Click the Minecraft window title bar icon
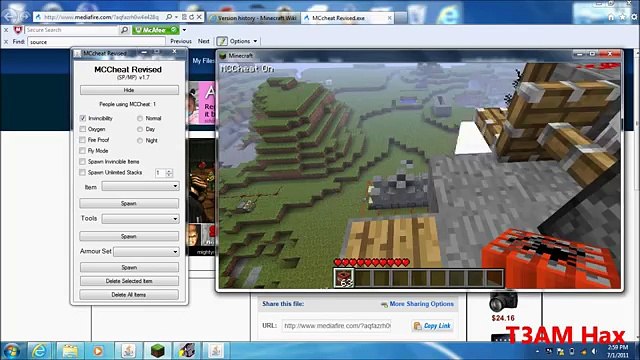Viewport: 640px width, 360px height. (223, 56)
